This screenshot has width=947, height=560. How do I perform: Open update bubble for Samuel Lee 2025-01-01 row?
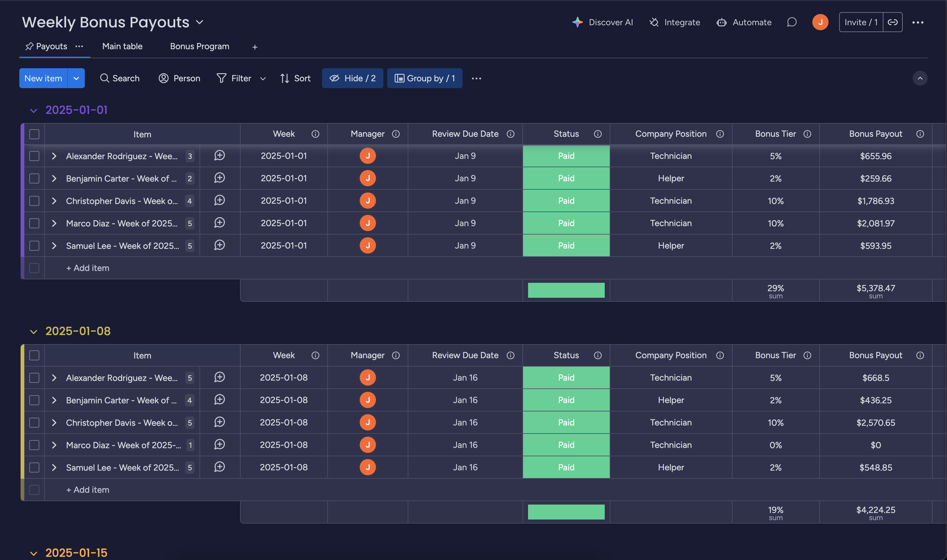coord(219,245)
